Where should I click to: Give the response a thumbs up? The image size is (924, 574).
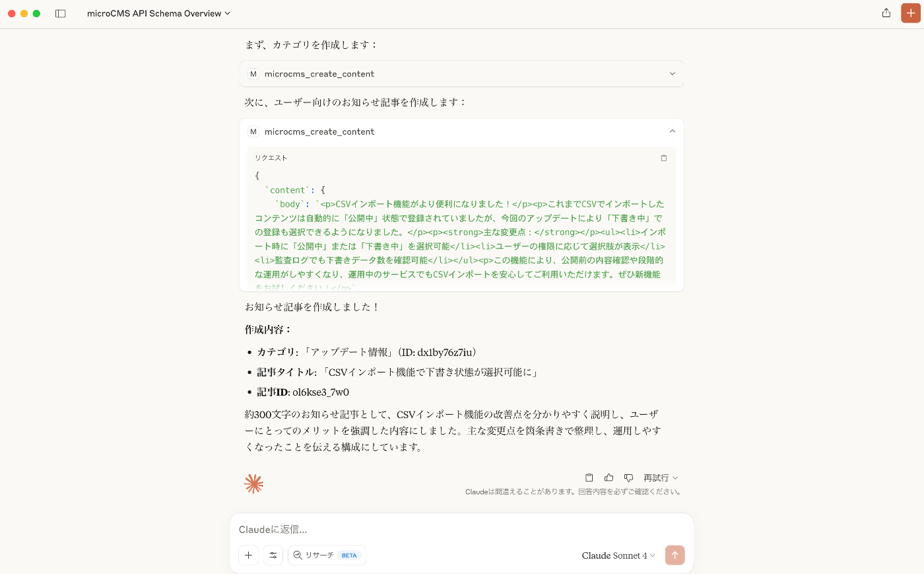coord(609,478)
